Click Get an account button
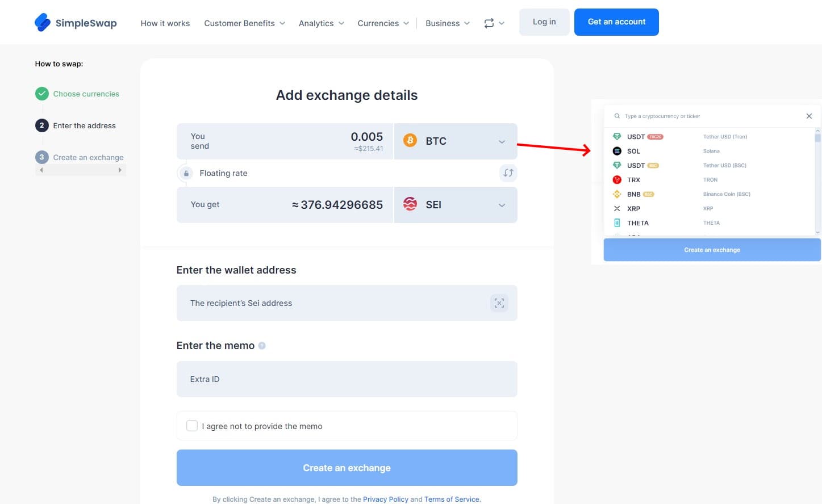 [x=616, y=22]
